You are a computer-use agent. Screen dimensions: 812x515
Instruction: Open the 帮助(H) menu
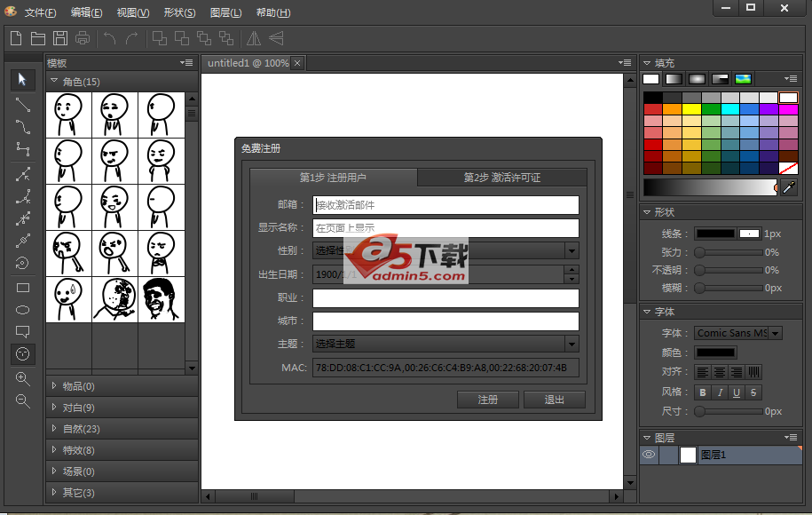(273, 12)
